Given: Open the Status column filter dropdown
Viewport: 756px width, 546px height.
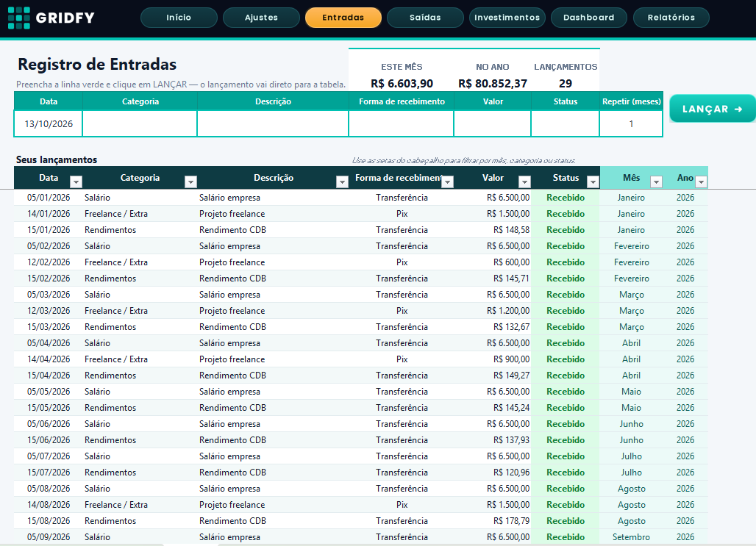Looking at the screenshot, I should point(593,182).
